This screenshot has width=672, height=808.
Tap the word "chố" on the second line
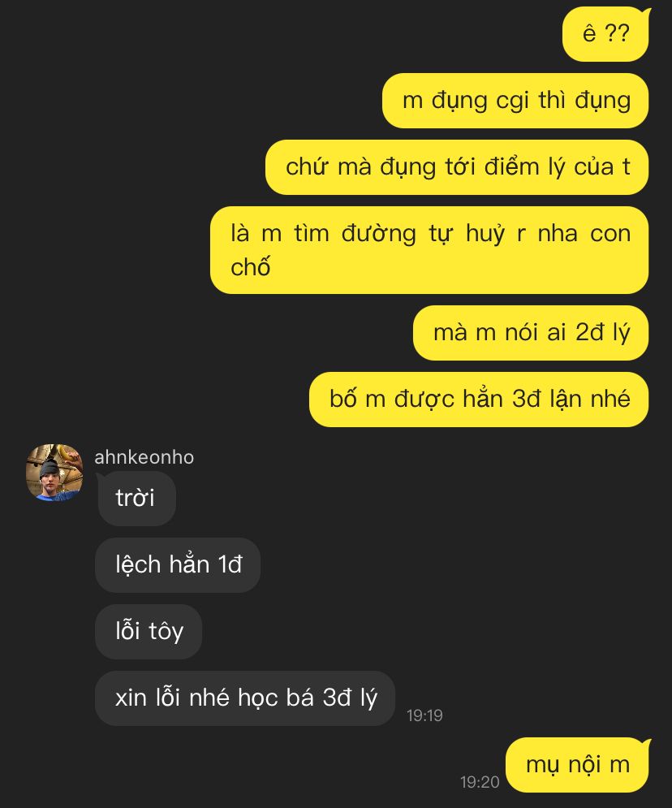pos(250,267)
